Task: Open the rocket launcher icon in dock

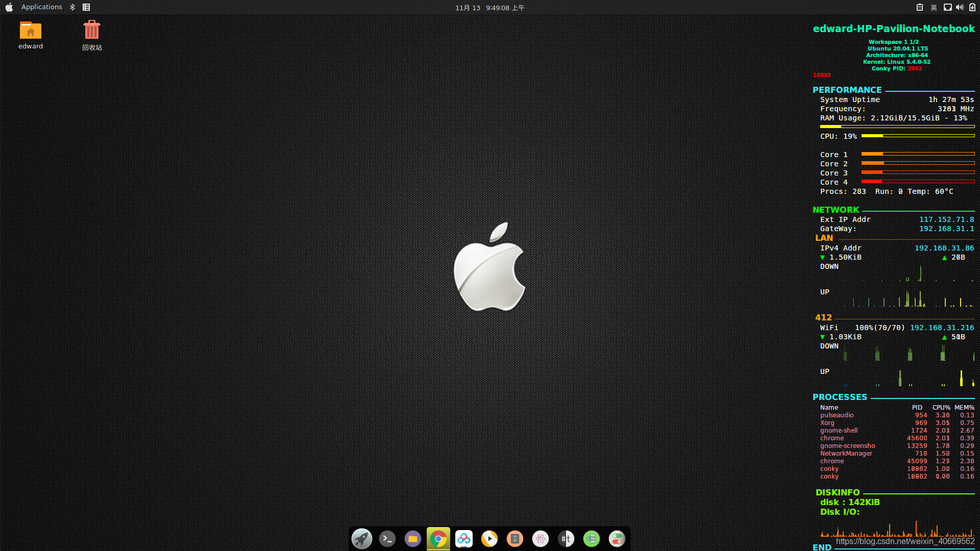Action: (x=362, y=539)
